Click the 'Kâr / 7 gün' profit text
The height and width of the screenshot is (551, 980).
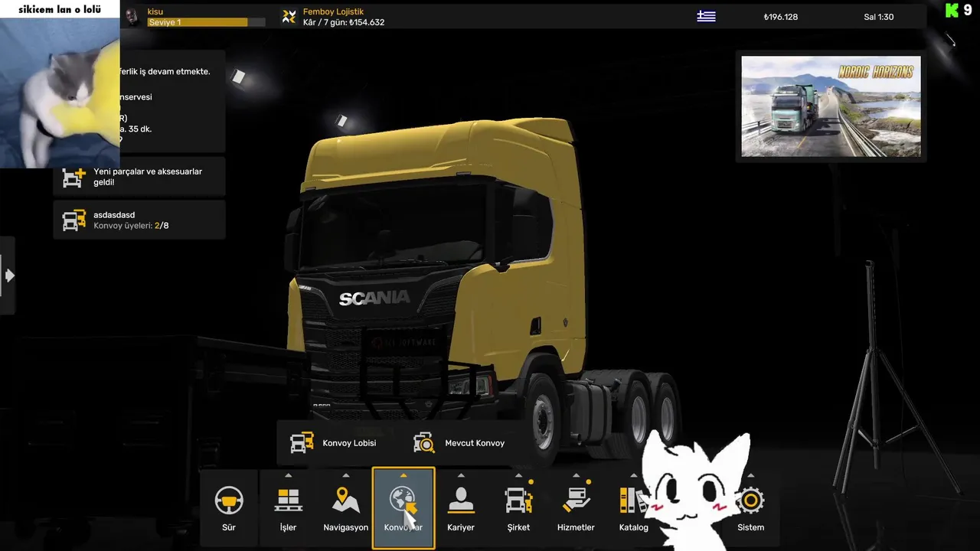point(344,22)
